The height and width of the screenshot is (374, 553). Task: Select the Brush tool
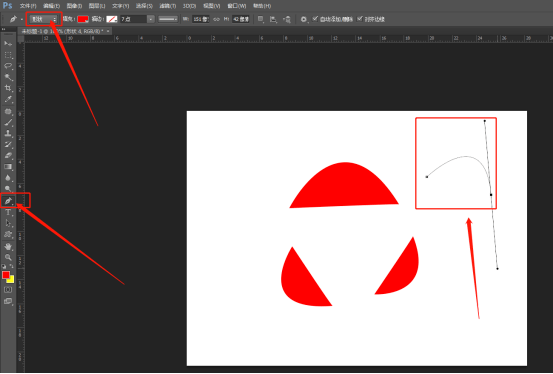pos(8,122)
